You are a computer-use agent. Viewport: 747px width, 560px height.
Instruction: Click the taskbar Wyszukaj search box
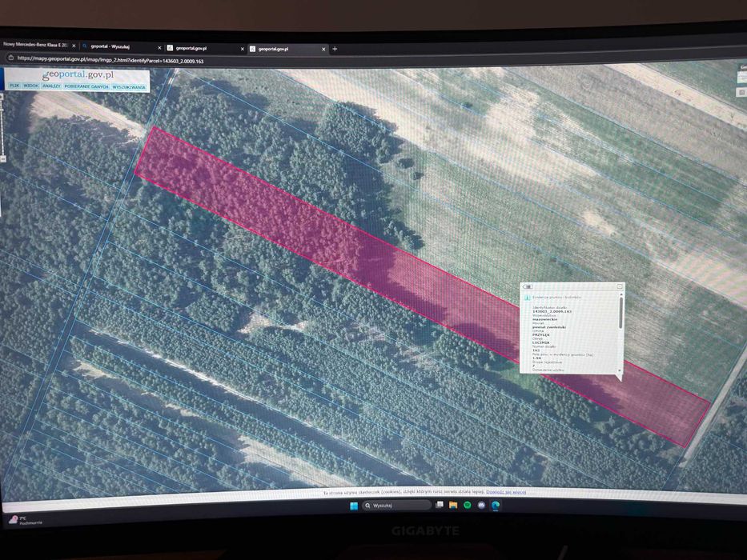[x=396, y=506]
